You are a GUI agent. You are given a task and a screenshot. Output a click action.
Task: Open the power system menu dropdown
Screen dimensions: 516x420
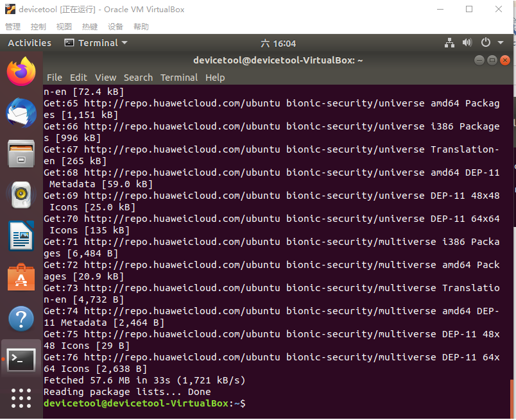tap(491, 43)
